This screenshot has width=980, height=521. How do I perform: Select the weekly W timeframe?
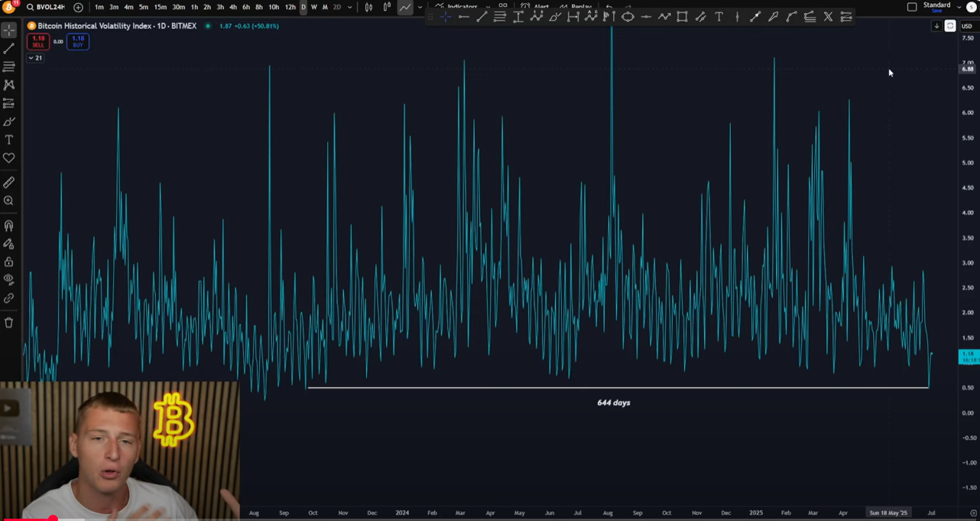(x=314, y=7)
